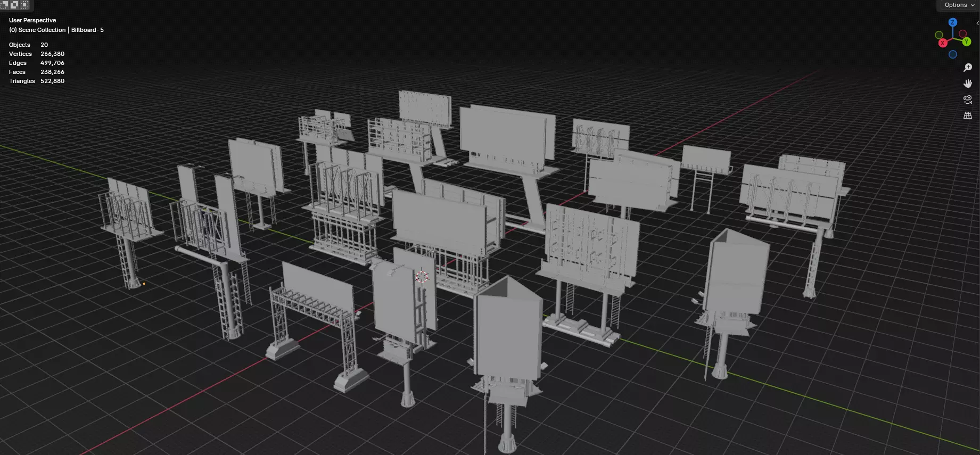This screenshot has height=455, width=980.
Task: Click the red-white 3D cursor in viewport
Action: pos(422,277)
